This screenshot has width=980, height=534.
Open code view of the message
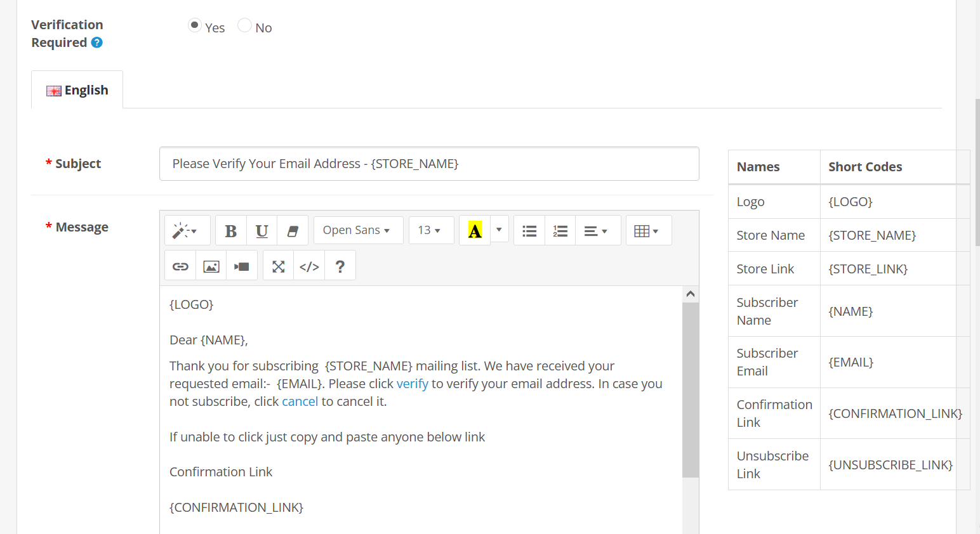[309, 266]
